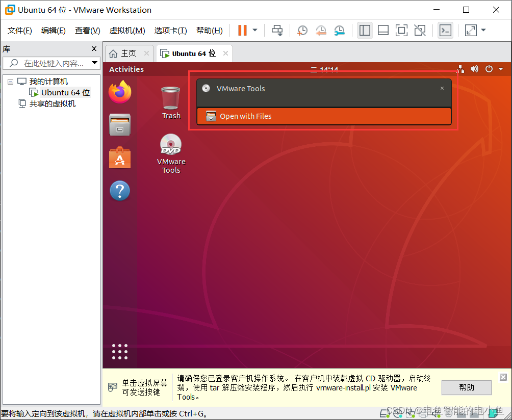Open the 虚拟机(M) menu
This screenshot has width=512, height=420.
pos(127,31)
